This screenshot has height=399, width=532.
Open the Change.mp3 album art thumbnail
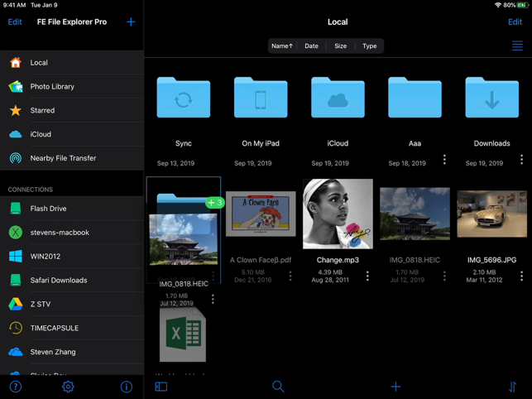338,214
